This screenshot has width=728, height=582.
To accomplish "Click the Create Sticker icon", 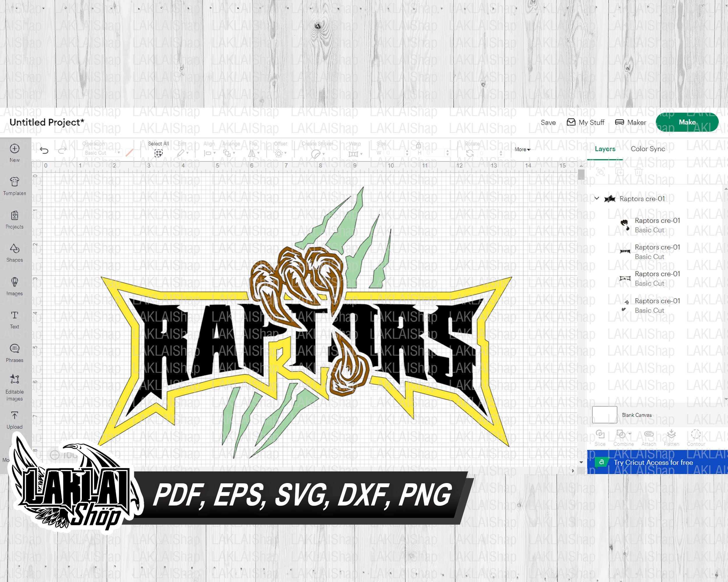I will tap(315, 154).
